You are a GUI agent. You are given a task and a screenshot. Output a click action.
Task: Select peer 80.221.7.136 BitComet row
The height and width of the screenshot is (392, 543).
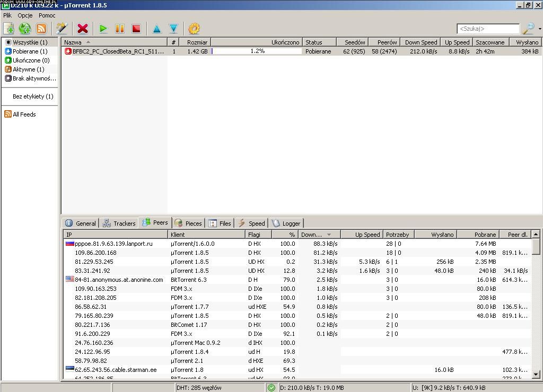pyautogui.click(x=297, y=325)
